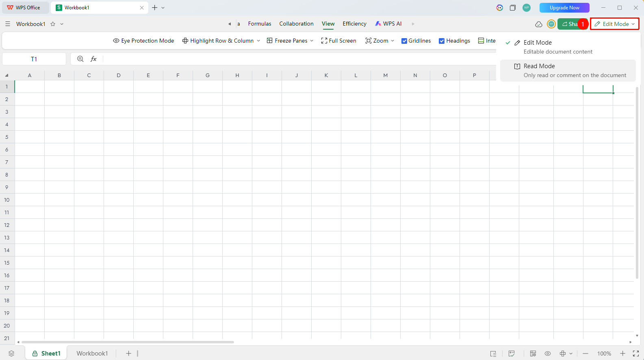
Task: Click the full screen icon in status bar
Action: coord(636,354)
